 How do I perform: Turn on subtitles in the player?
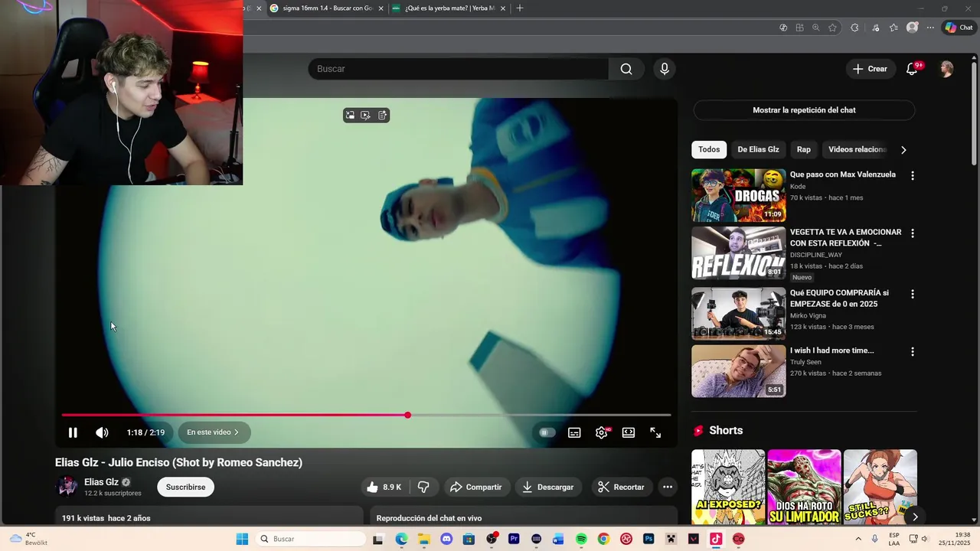[x=574, y=432]
